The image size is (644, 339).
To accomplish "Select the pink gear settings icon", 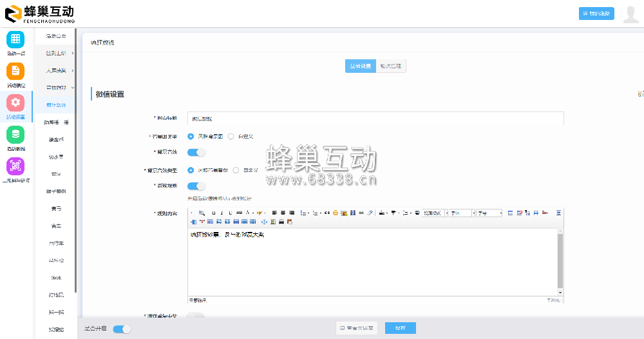I will click(15, 102).
